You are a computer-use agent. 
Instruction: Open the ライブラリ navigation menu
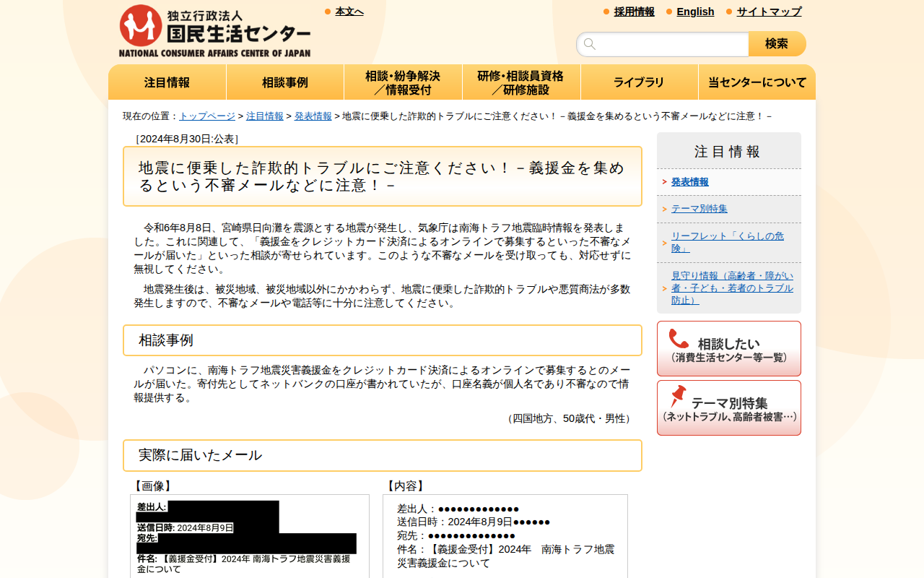coord(639,82)
